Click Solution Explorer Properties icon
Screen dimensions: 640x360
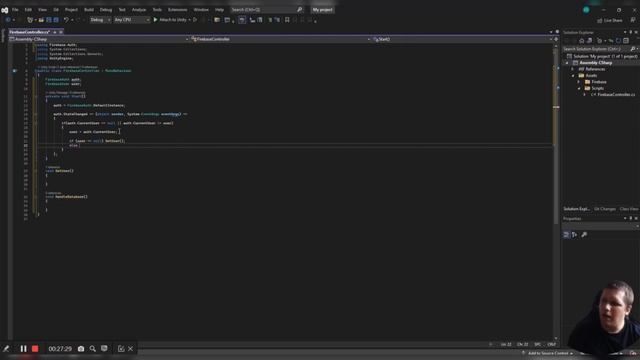click(x=626, y=40)
